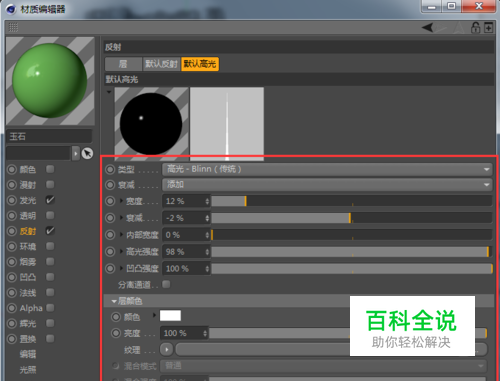Viewport: 500px width, 381px height.
Task: Open the 编辑 settings entry
Action: (x=28, y=354)
